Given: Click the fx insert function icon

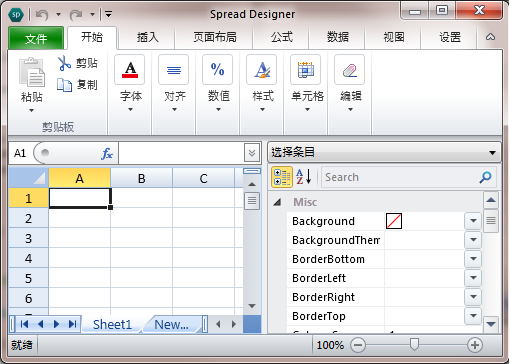Looking at the screenshot, I should [x=107, y=154].
